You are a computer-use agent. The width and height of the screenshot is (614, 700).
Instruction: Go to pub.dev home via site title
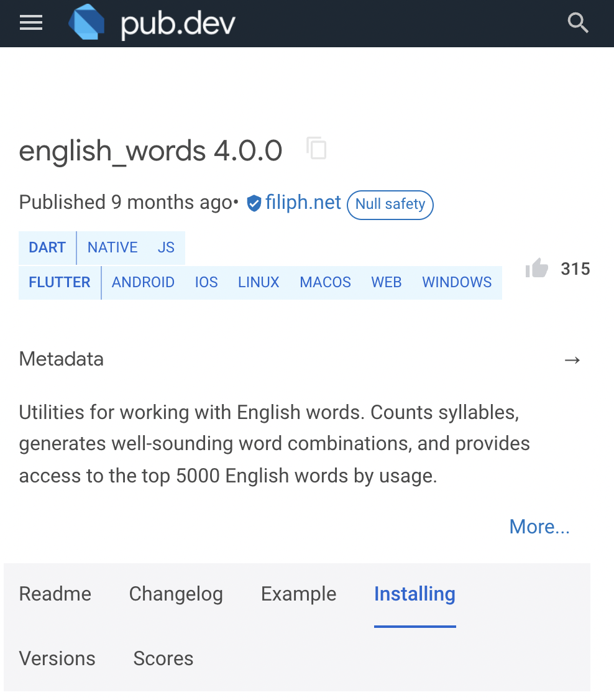point(178,23)
